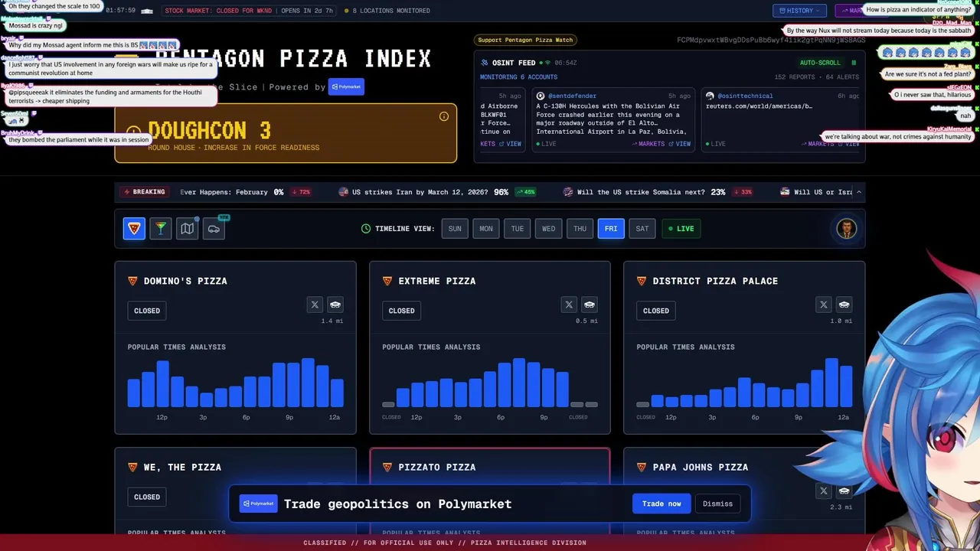Toggle the AUTO-SCROLL feed setting

click(x=820, y=63)
